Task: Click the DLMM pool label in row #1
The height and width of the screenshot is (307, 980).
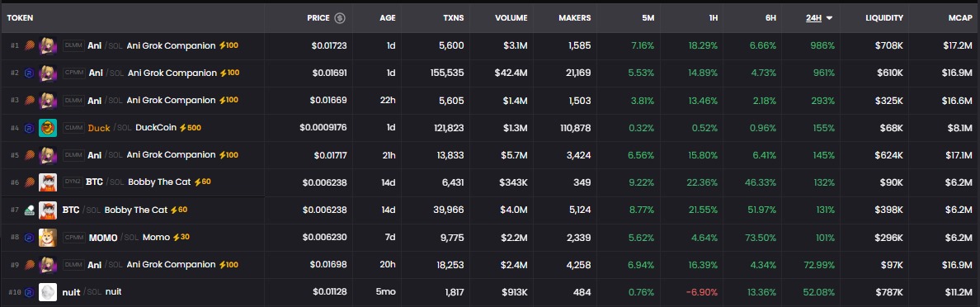Action: click(x=73, y=45)
